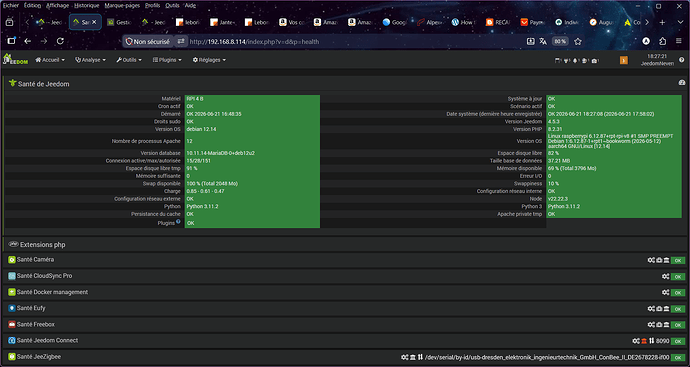690x367 pixels.
Task: Open the Accueil dropdown menu
Action: [50, 60]
